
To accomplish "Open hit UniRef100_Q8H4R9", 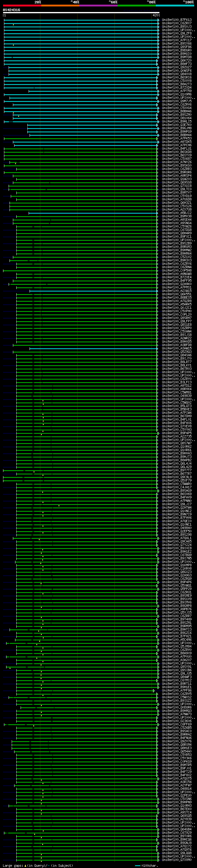I will pos(177,233).
